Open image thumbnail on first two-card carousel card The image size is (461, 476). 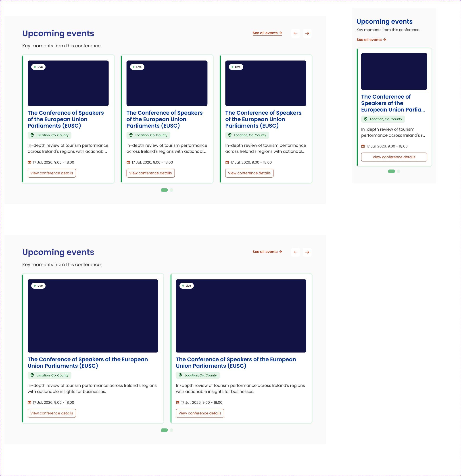93,316
